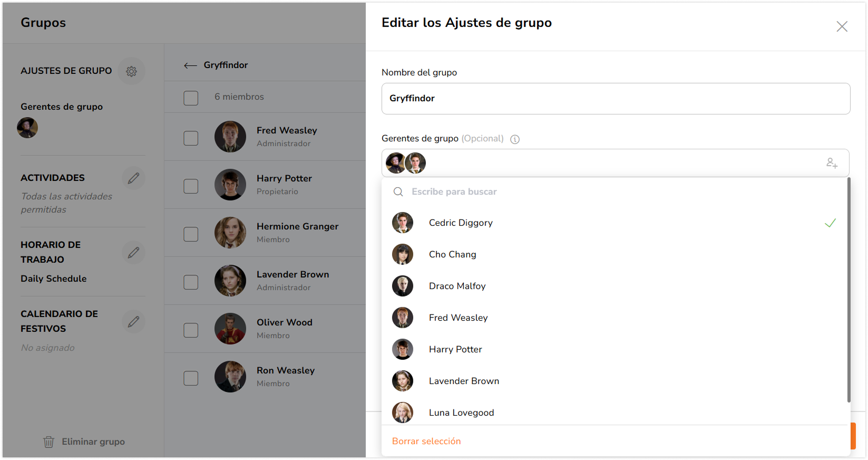
Task: Edit Horario de Trabajo pencil icon
Action: pyautogui.click(x=134, y=252)
